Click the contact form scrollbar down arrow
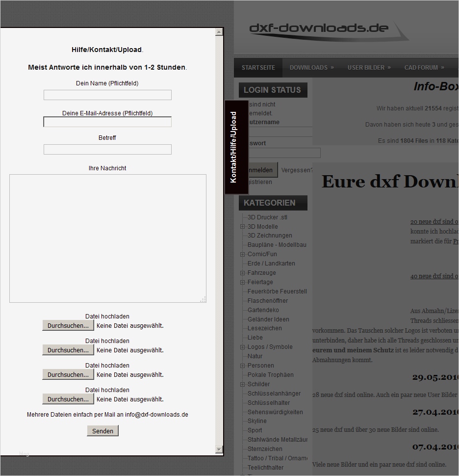 (x=219, y=450)
